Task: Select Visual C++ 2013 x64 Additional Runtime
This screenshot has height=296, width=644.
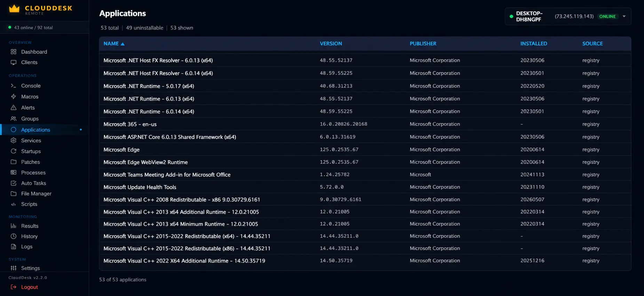Action: tap(365, 212)
